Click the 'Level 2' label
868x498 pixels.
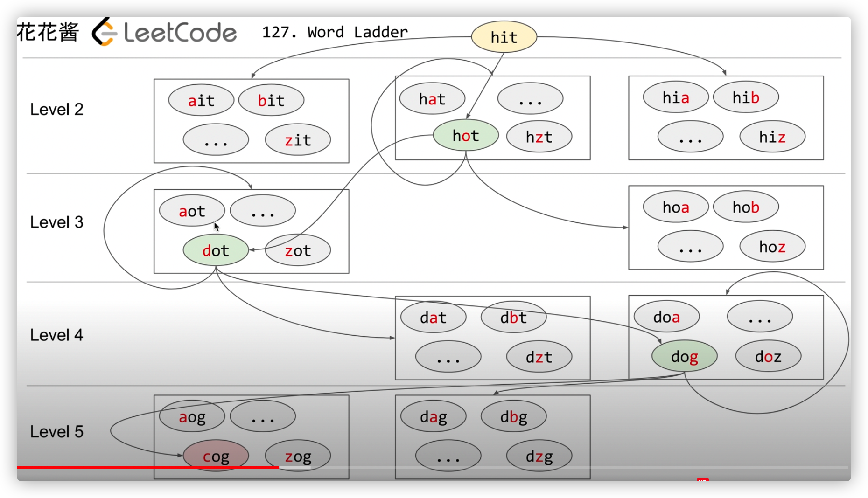tap(56, 109)
